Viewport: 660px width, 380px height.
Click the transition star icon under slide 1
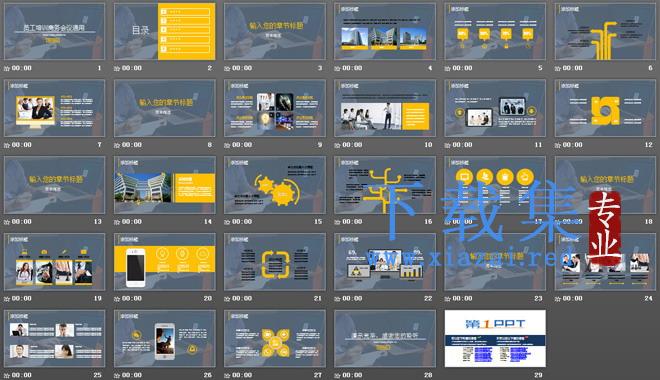click(x=7, y=68)
